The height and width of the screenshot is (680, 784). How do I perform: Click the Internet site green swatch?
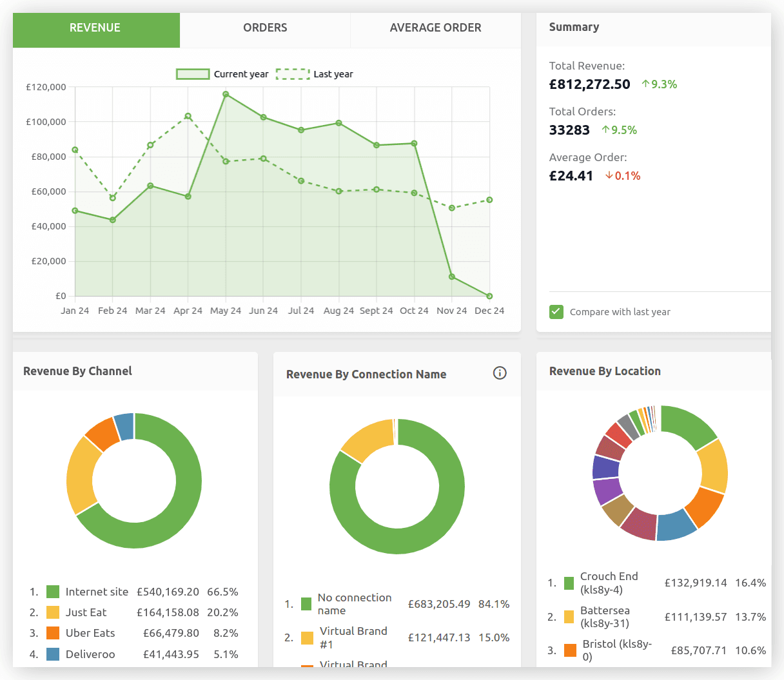coord(53,592)
